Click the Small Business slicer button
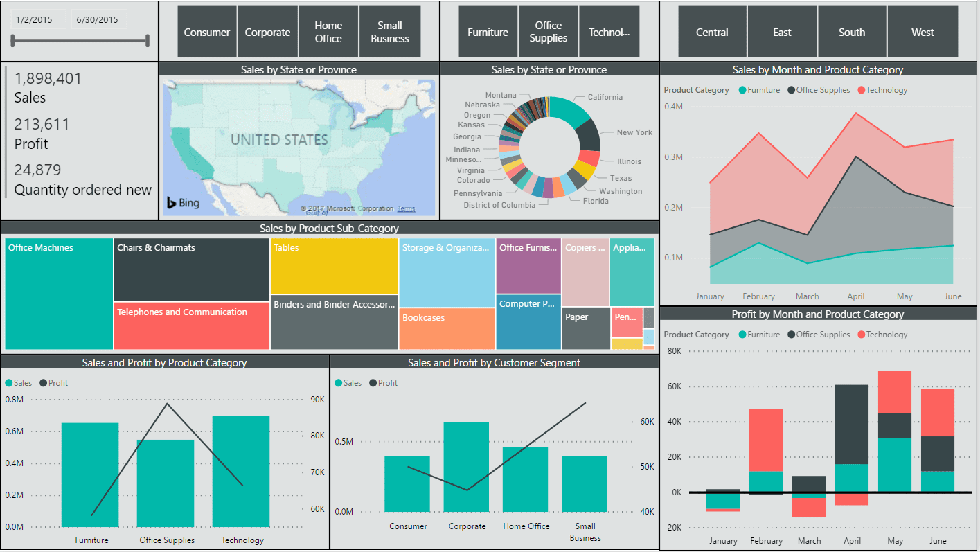 coord(389,31)
